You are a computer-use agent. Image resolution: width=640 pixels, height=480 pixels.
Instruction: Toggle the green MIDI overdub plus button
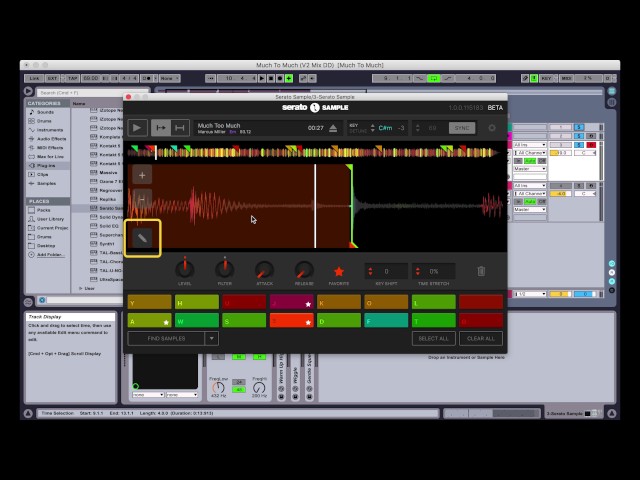289,78
